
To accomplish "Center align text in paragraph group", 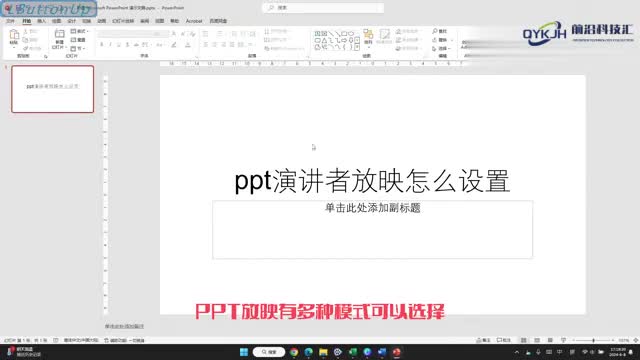I will point(214,45).
